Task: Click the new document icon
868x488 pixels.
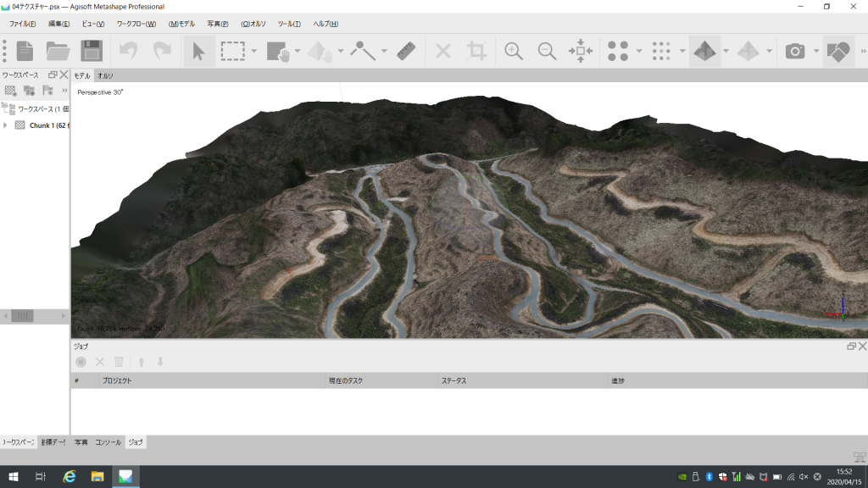Action: point(25,52)
